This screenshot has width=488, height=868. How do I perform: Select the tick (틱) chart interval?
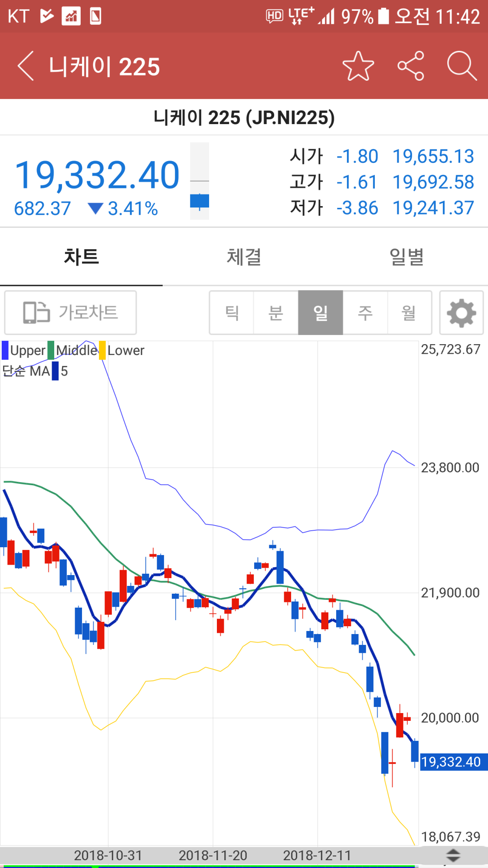coord(232,312)
